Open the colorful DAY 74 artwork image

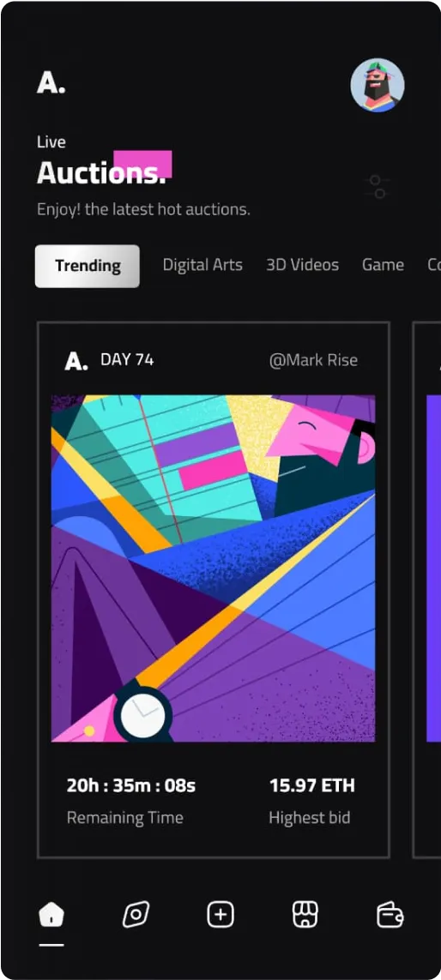[214, 568]
